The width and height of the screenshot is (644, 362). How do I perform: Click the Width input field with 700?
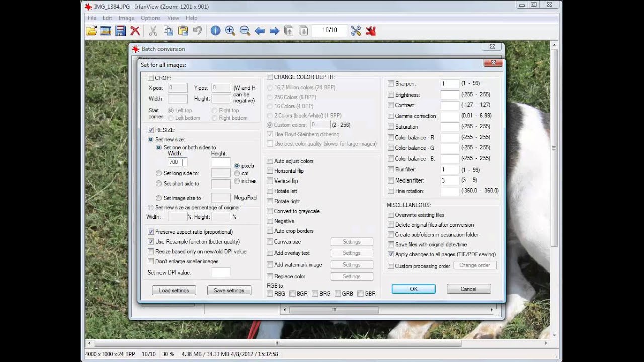click(x=177, y=162)
